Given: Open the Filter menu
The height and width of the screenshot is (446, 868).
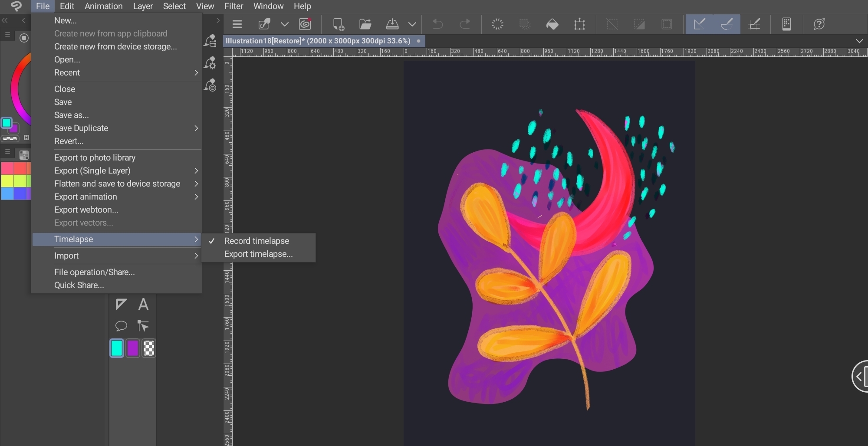Looking at the screenshot, I should click(233, 6).
